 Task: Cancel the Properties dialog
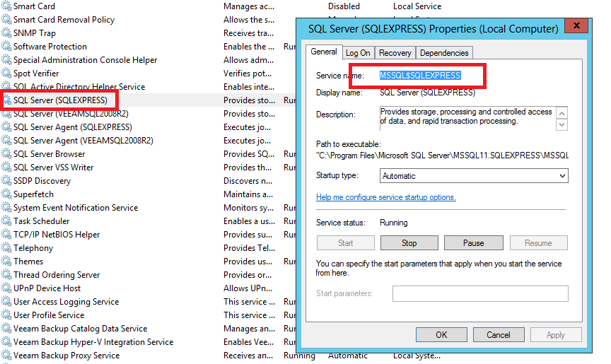click(499, 335)
